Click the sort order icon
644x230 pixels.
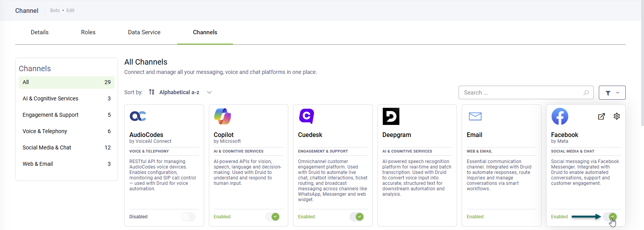152,92
